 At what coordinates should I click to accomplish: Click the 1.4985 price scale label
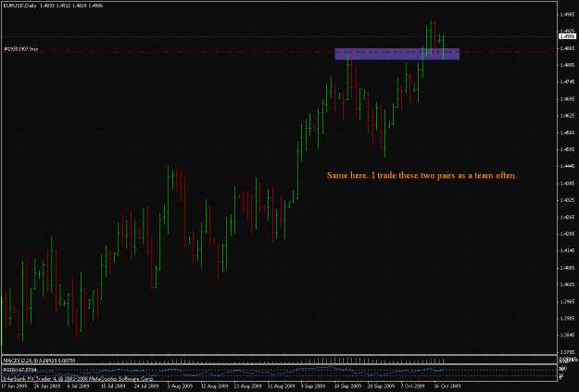point(567,15)
